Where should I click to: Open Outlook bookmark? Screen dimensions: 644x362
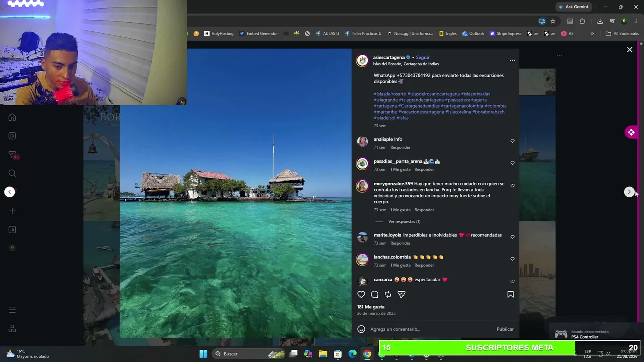point(473,34)
